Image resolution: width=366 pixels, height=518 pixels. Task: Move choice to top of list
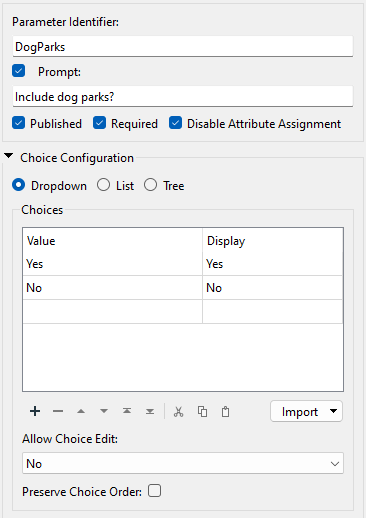pos(127,411)
